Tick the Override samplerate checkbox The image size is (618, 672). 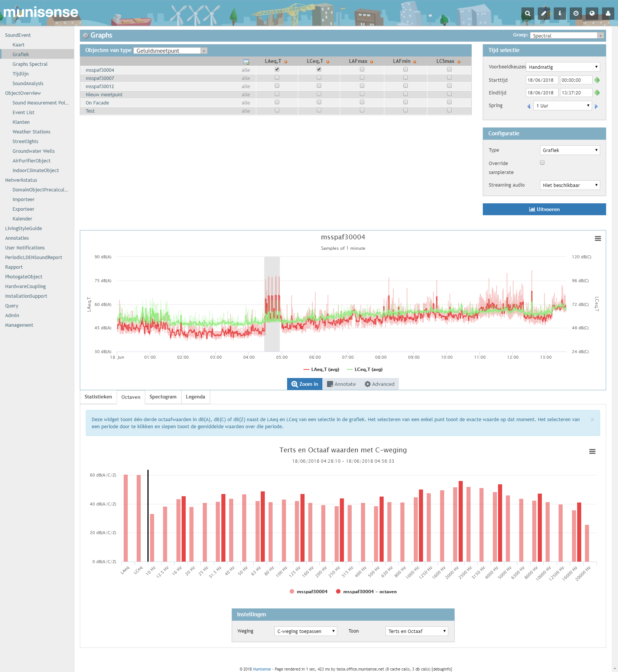click(542, 163)
